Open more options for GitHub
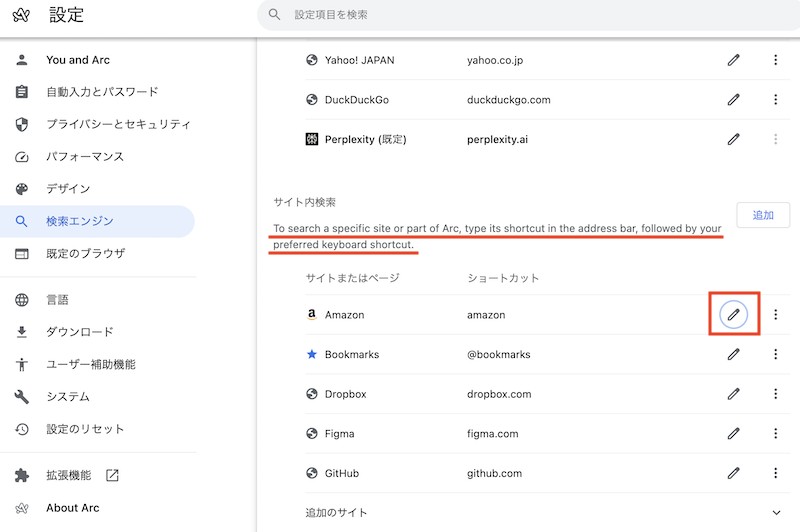 776,473
